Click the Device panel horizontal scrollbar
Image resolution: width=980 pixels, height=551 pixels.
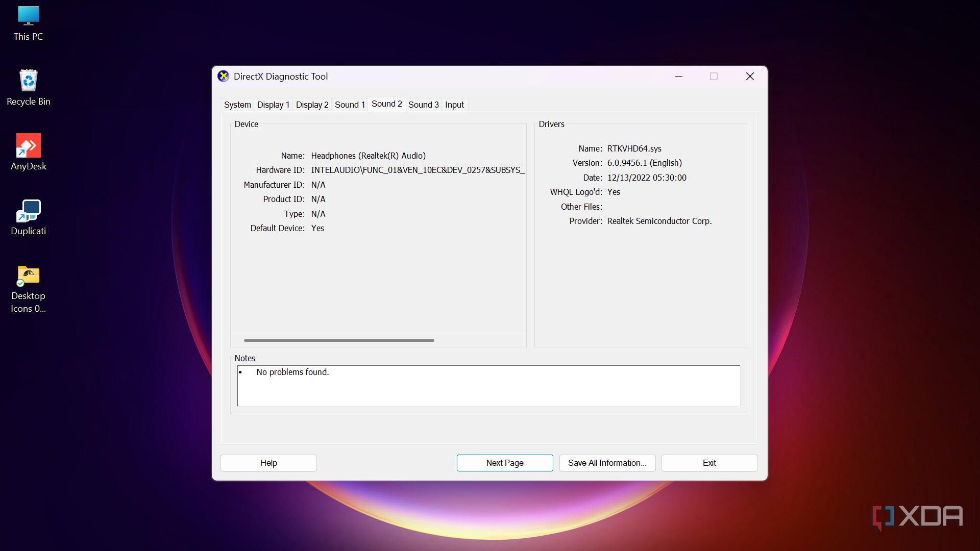[x=339, y=340]
